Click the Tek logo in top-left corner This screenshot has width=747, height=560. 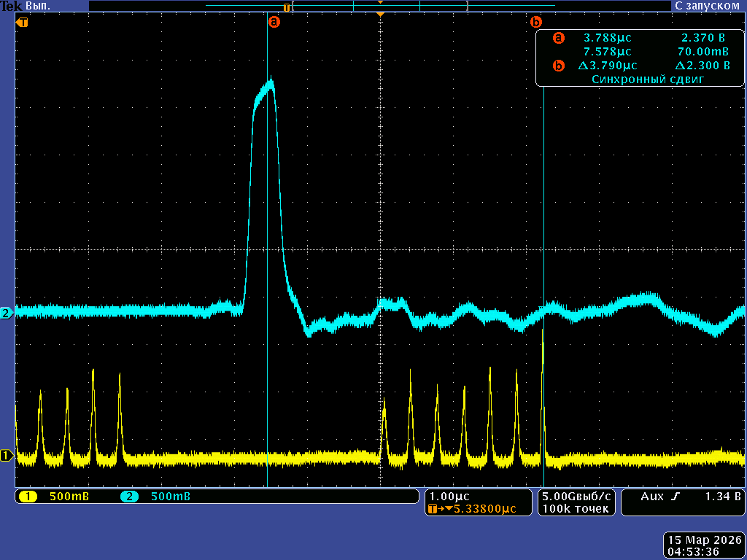(x=7, y=5)
